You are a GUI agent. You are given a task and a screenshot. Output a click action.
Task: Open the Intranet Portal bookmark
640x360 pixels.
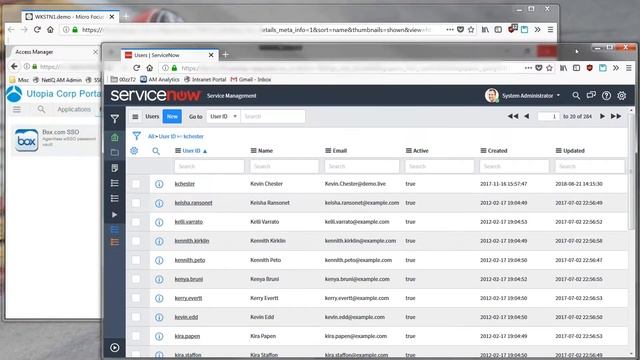click(x=205, y=79)
